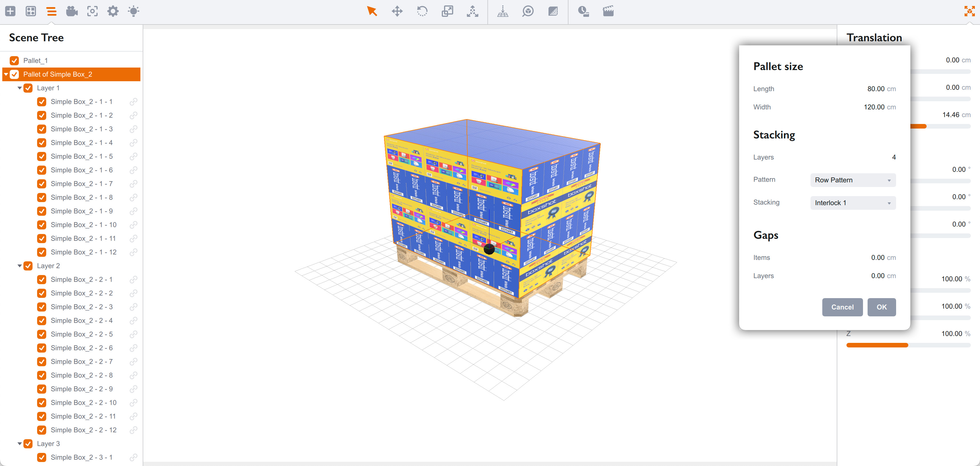This screenshot has width=980, height=466.
Task: Disable Layer 2 checkbox
Action: pos(28,266)
